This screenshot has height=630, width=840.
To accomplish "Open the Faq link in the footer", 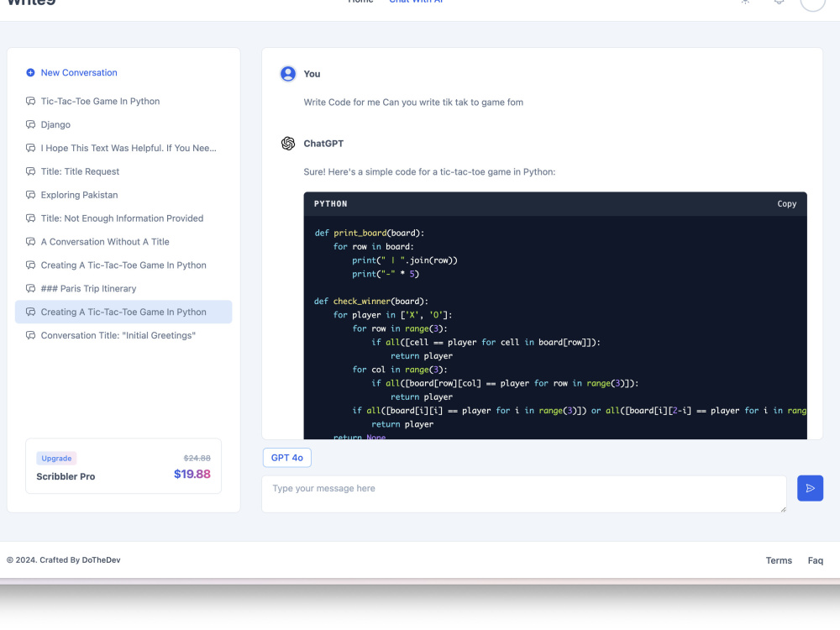I will [x=815, y=560].
